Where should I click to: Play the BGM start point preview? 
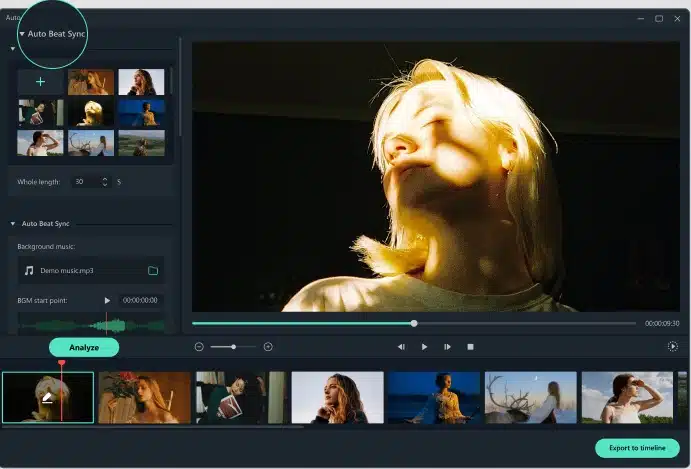107,300
